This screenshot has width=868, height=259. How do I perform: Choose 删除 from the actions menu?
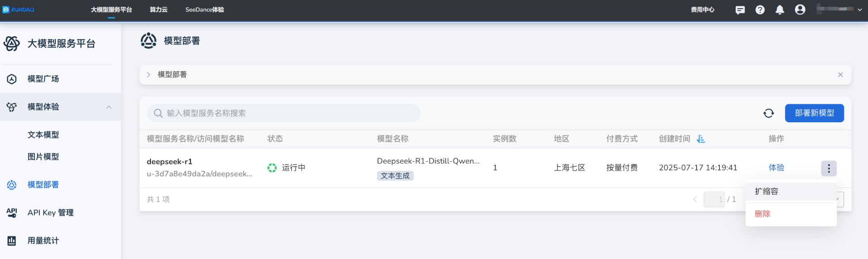coord(791,214)
